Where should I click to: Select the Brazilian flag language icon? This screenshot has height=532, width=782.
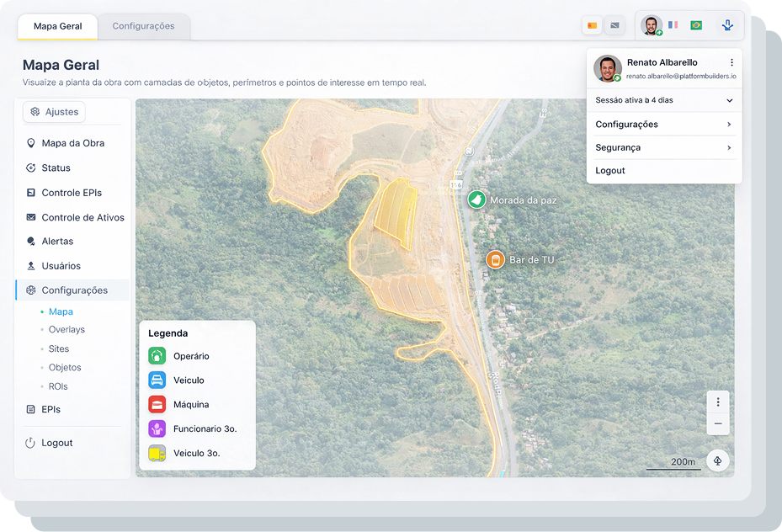(x=696, y=25)
